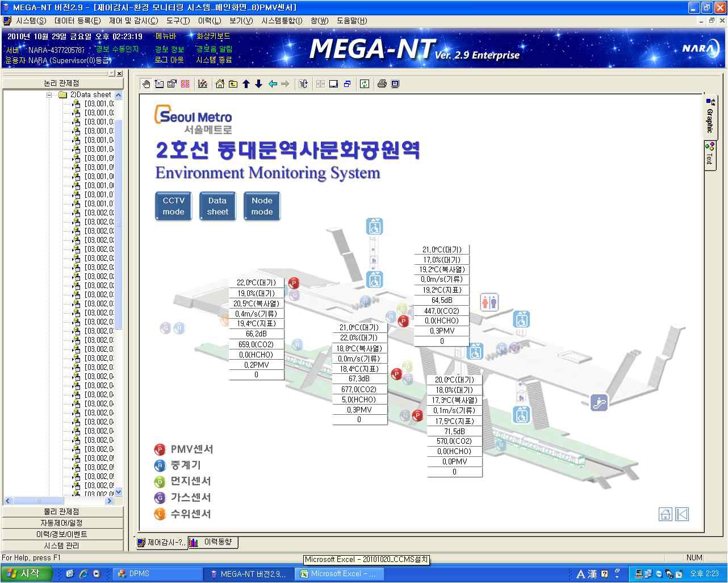Click the tree vertical scroll-down arrow
Viewport: 728px width, 583px height.
click(x=118, y=492)
